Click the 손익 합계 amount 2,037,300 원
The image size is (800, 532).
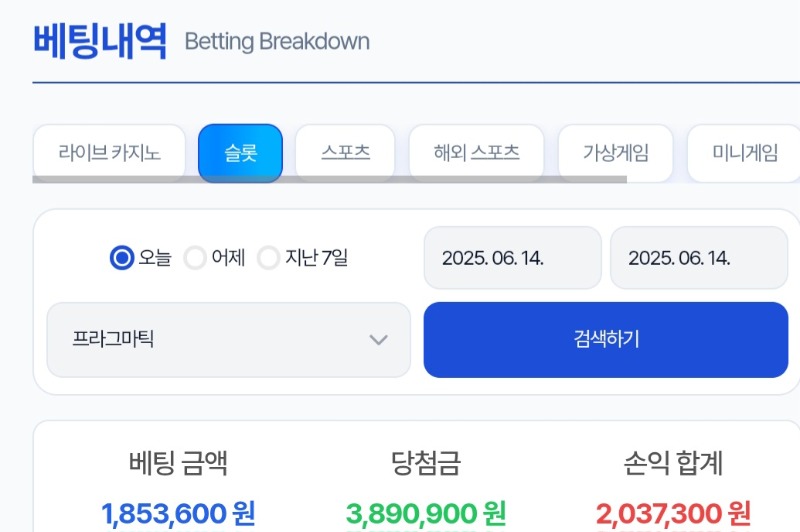coord(673,513)
